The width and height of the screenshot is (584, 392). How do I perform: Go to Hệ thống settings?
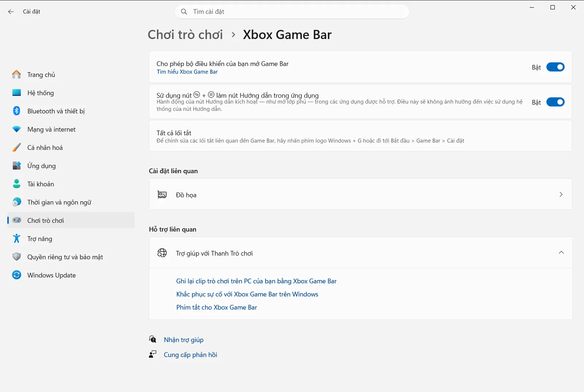[71, 93]
